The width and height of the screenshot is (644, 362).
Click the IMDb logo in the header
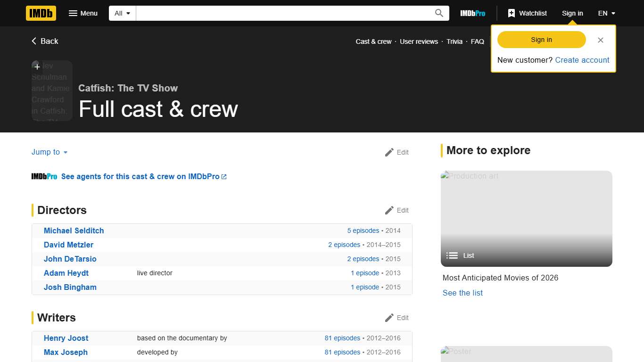point(41,13)
